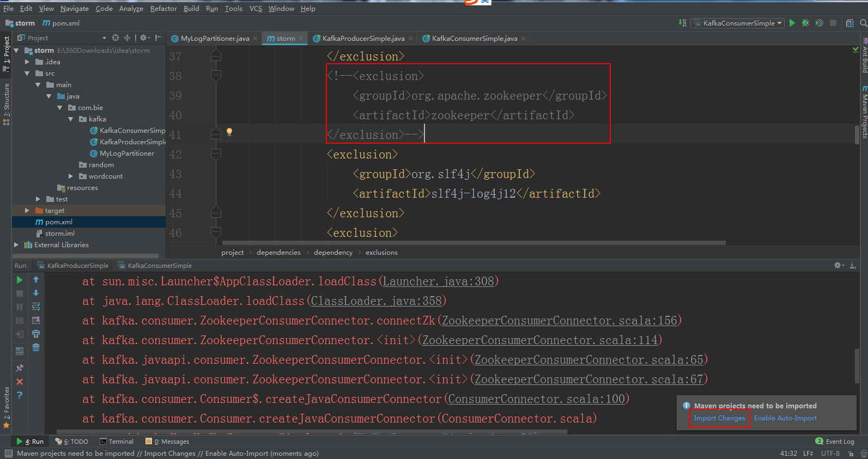
Task: Click the intention light bulb on line 41
Action: coord(229,132)
